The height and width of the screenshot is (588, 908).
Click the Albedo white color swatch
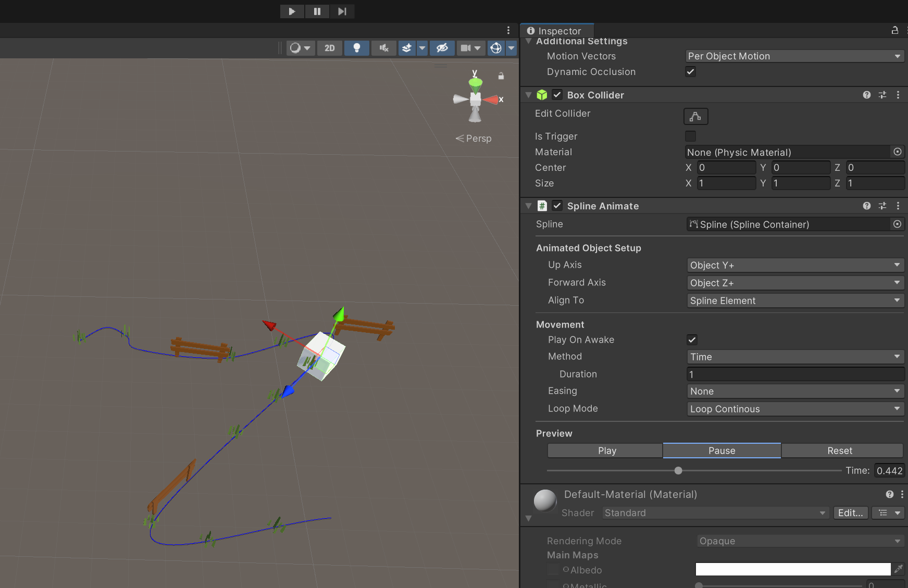[x=793, y=569]
